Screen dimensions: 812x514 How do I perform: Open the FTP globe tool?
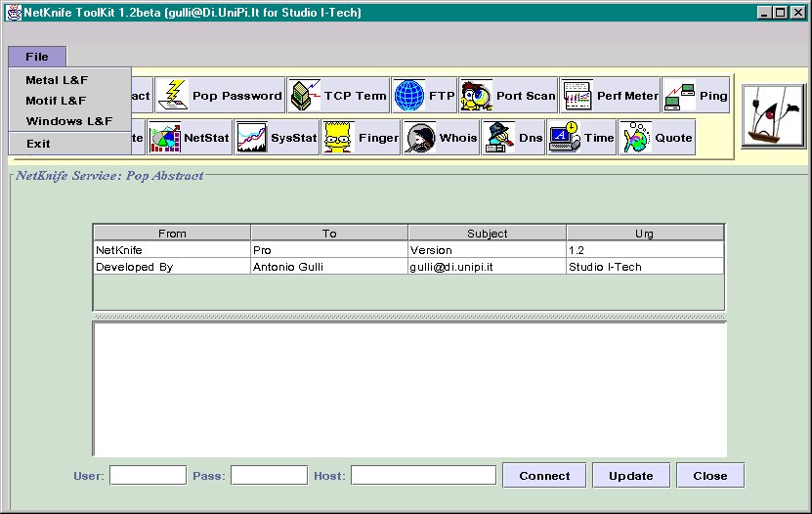pyautogui.click(x=424, y=95)
